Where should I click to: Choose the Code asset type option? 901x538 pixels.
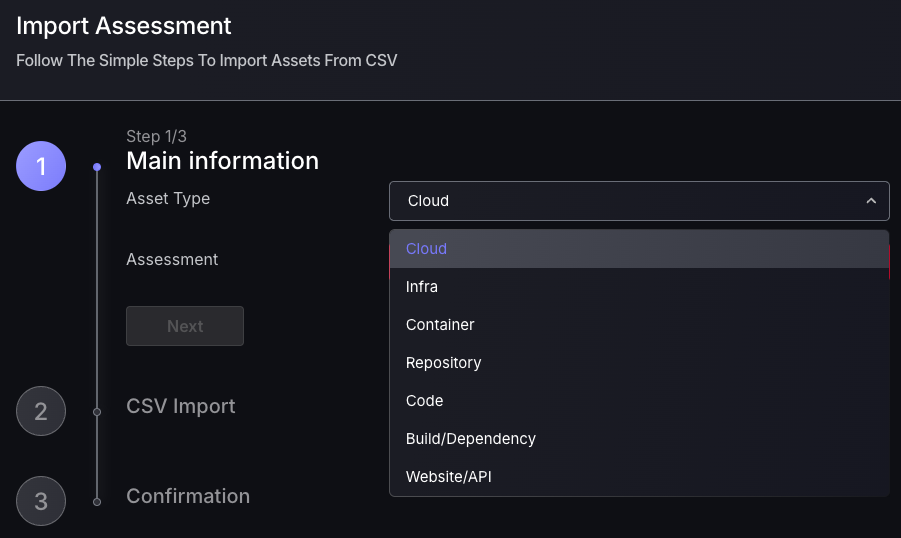424,401
